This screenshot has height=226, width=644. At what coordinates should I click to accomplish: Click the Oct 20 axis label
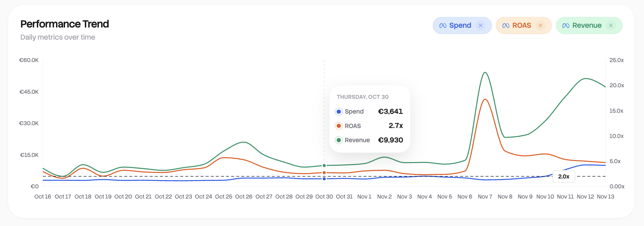[123, 197]
